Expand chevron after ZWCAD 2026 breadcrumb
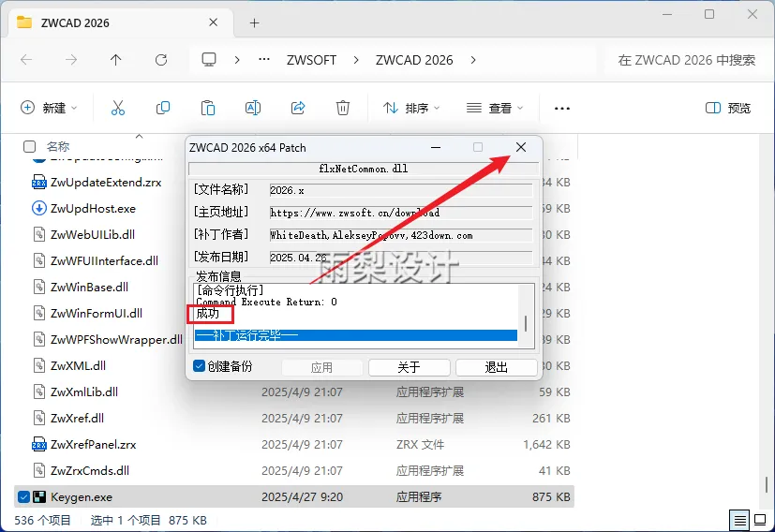Screen dimensions: 775x532 [x=473, y=60]
